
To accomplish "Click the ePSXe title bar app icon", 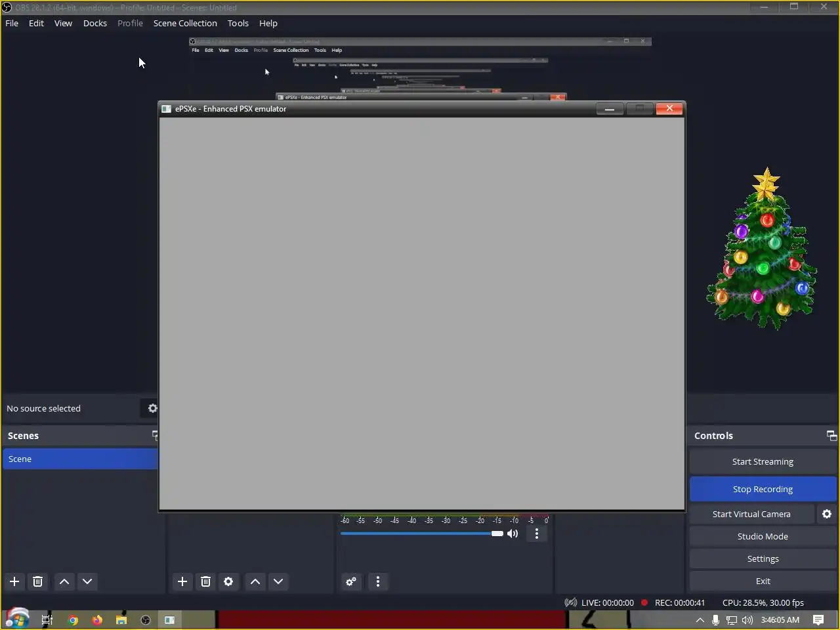I will [167, 109].
